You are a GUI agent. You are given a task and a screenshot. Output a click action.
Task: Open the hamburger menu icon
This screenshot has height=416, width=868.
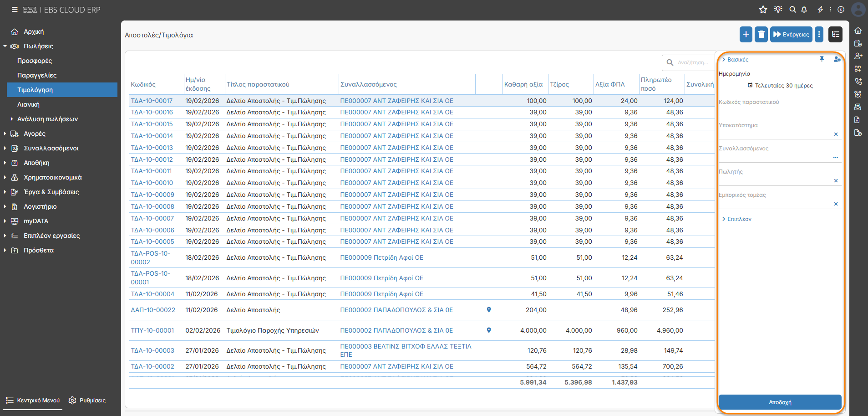[15, 10]
